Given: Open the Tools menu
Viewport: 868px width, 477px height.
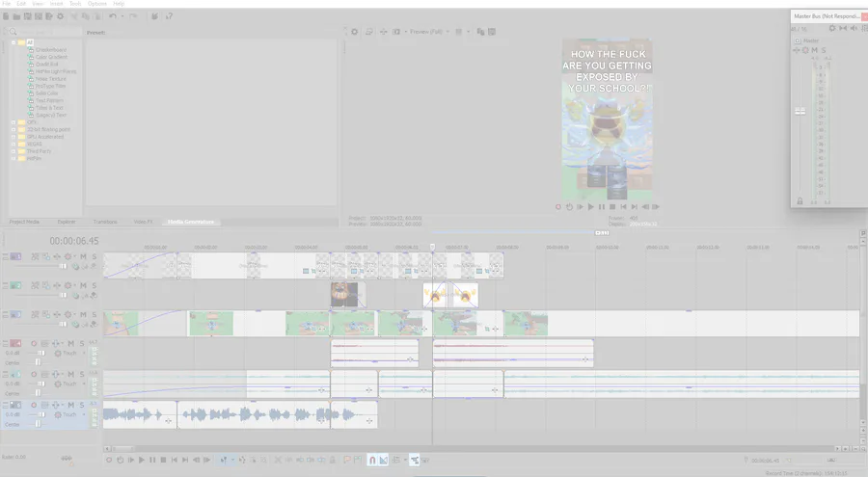Looking at the screenshot, I should 75,4.
